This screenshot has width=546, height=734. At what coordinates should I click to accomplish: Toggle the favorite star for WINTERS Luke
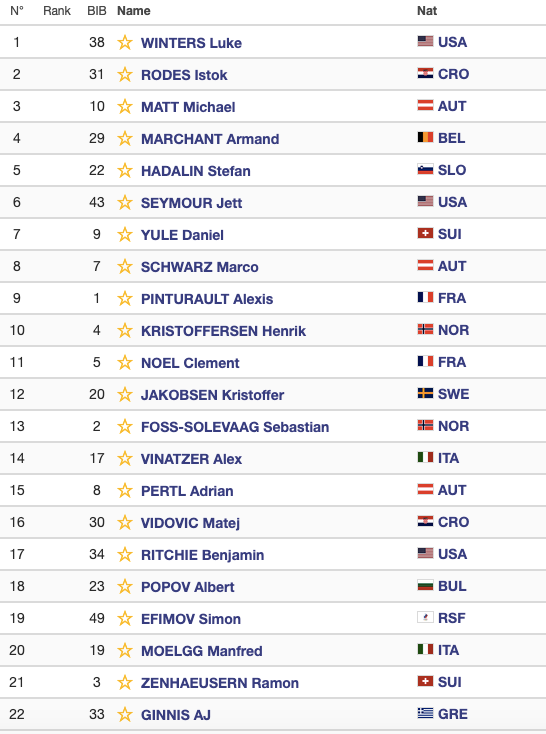[x=125, y=43]
